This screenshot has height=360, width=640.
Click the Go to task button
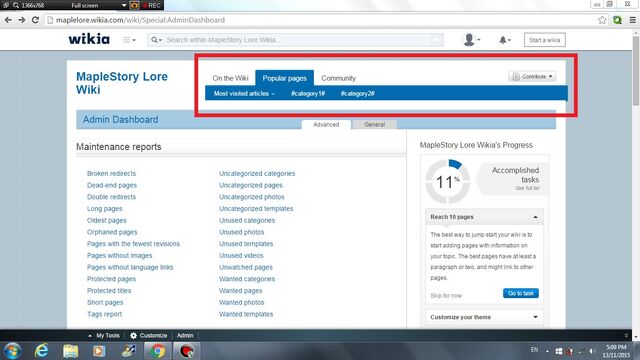tap(521, 293)
